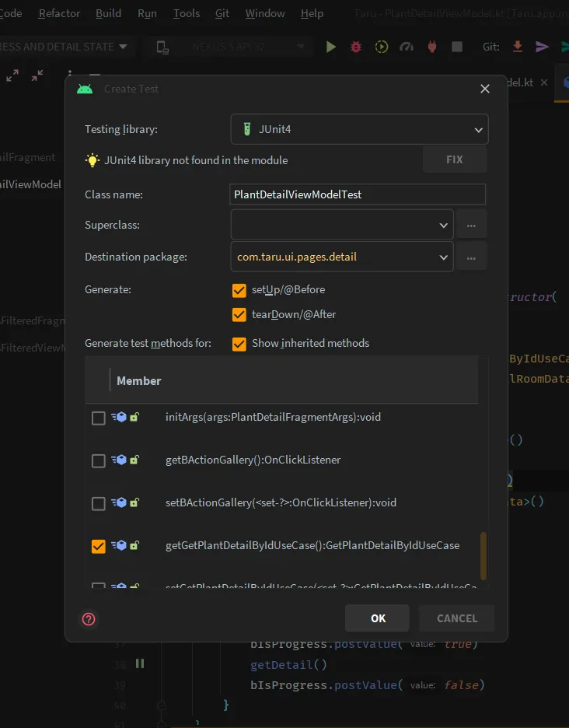This screenshot has height=728, width=569.
Task: Expand the Destination package dropdown arrow
Action: (443, 257)
